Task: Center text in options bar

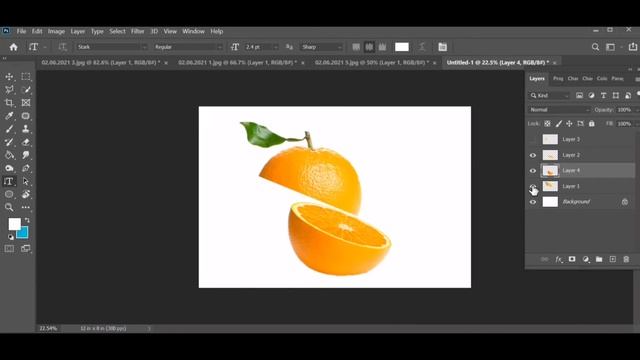Action: coord(369,47)
